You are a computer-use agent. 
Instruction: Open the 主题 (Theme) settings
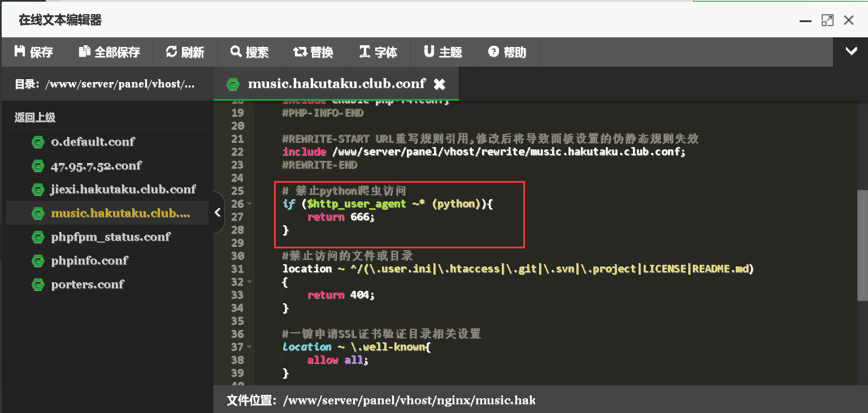442,52
